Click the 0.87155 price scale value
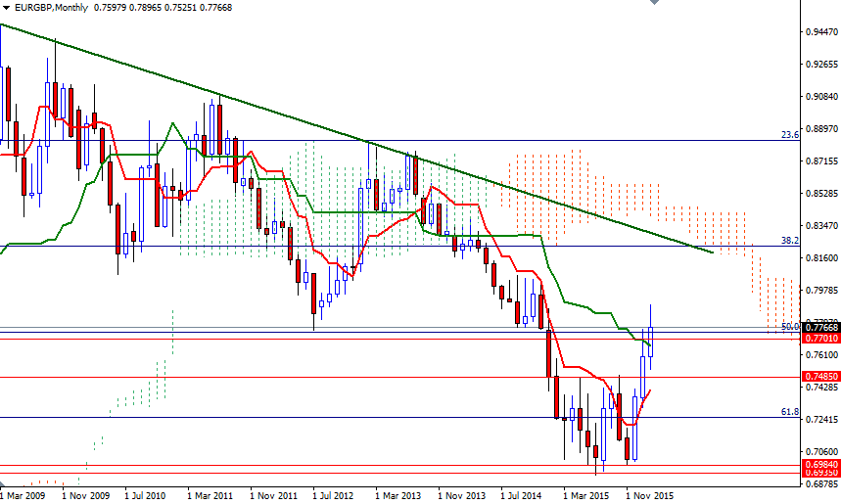This screenshot has width=841, height=504. [x=822, y=160]
